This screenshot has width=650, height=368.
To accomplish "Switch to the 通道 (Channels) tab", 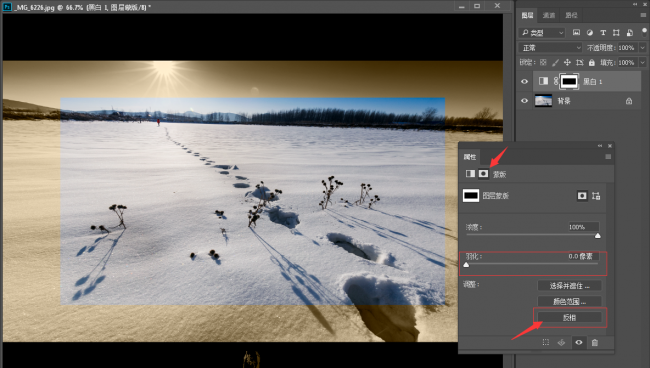I will [549, 15].
